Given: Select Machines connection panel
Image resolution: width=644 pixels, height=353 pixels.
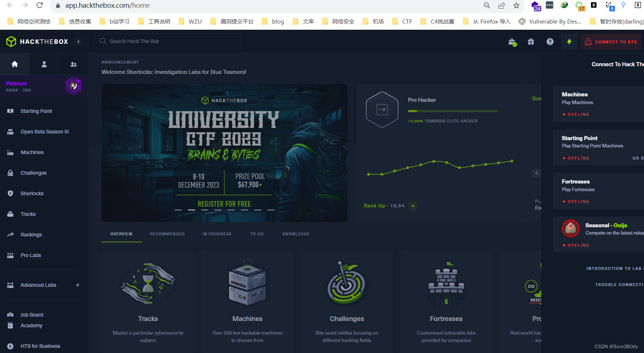Looking at the screenshot, I should [599, 104].
